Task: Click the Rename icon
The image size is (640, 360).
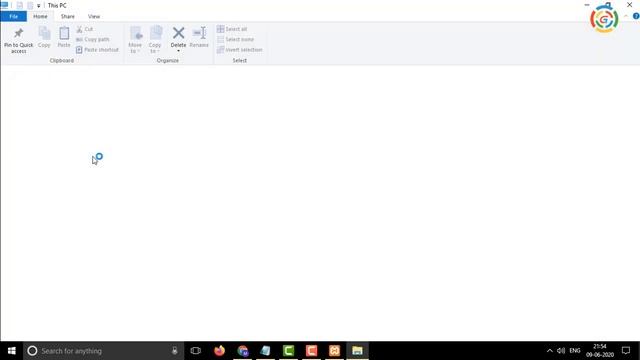Action: 199,33
